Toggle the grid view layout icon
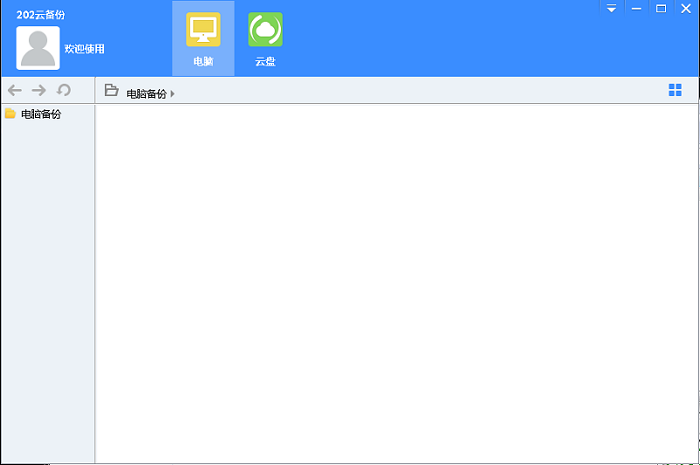The height and width of the screenshot is (465, 700). [675, 91]
